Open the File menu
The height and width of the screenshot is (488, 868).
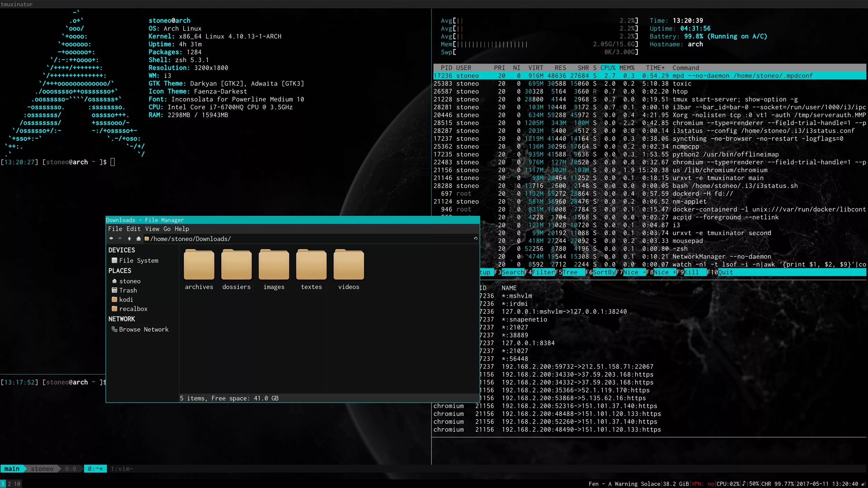click(115, 229)
